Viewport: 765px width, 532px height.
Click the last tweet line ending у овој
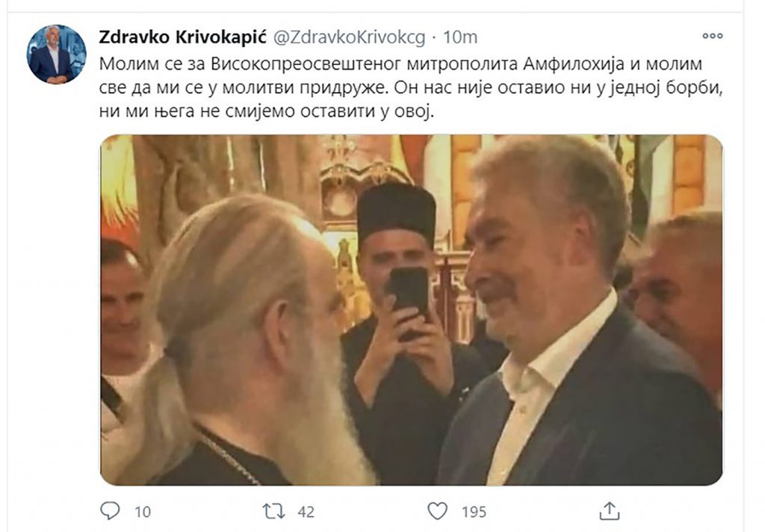click(x=267, y=112)
